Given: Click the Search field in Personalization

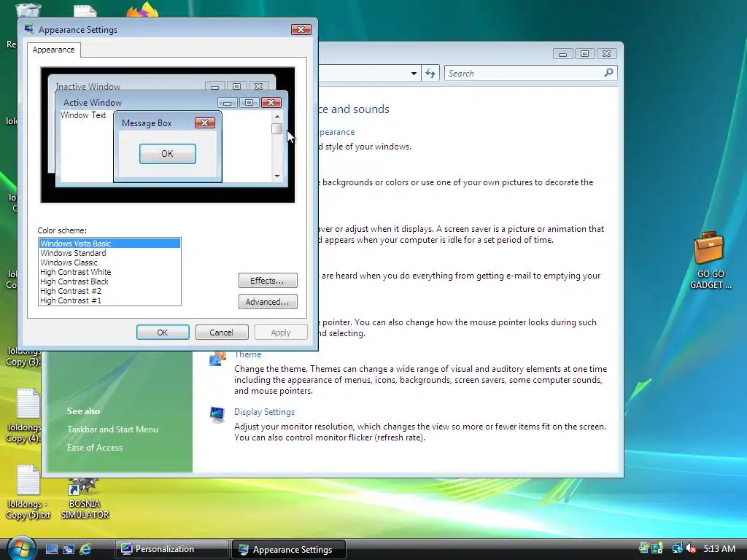Looking at the screenshot, I should [x=531, y=74].
